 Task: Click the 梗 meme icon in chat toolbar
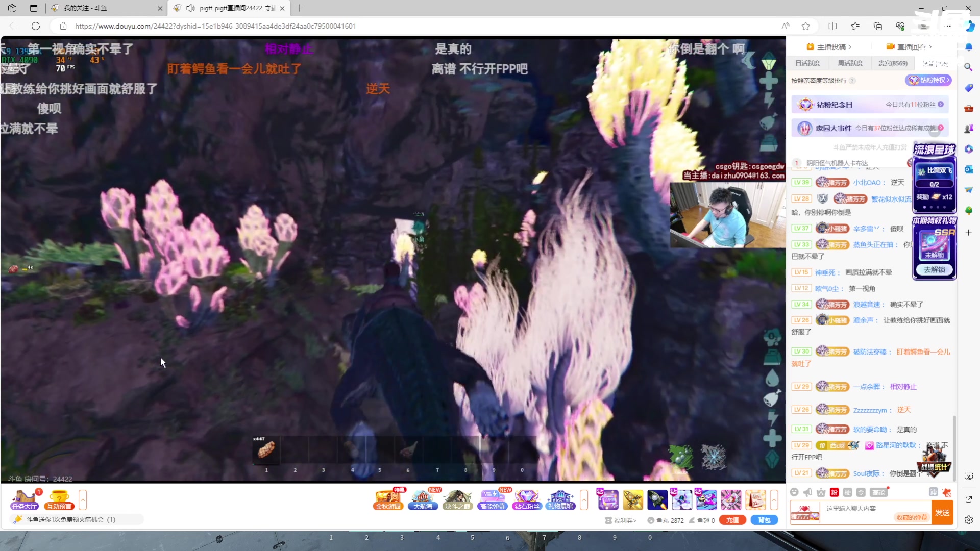[x=848, y=492]
